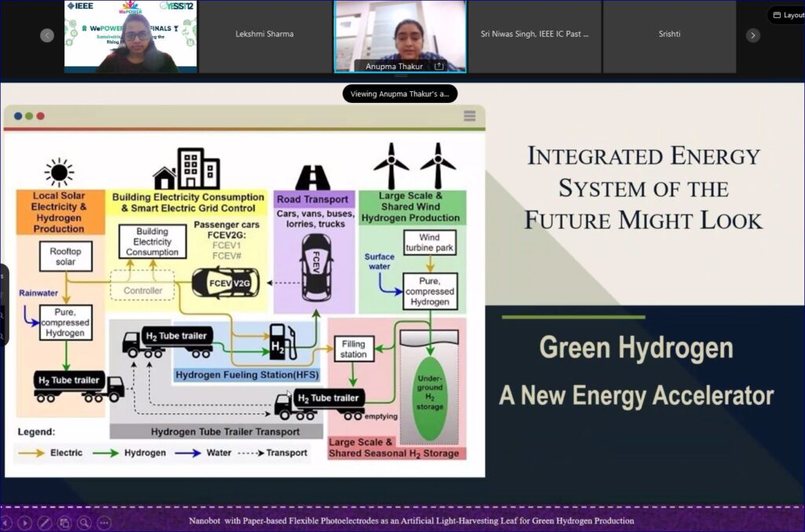Screen dimensions: 805x532
Task: Click the 'Filling station' box
Action: coord(354,349)
